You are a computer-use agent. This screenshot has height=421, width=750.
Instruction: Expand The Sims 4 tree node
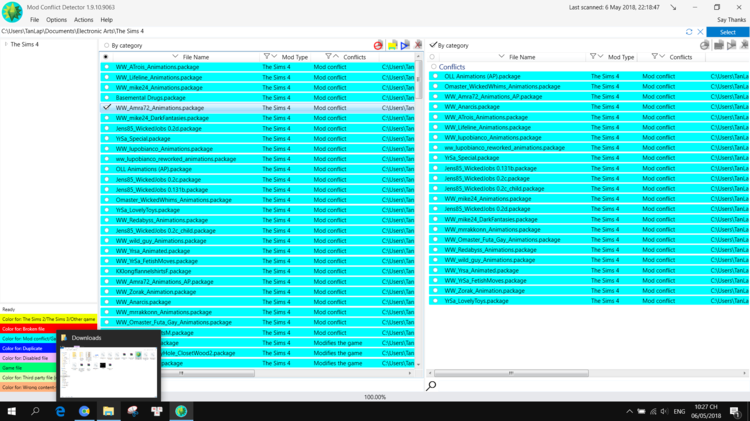[x=6, y=44]
